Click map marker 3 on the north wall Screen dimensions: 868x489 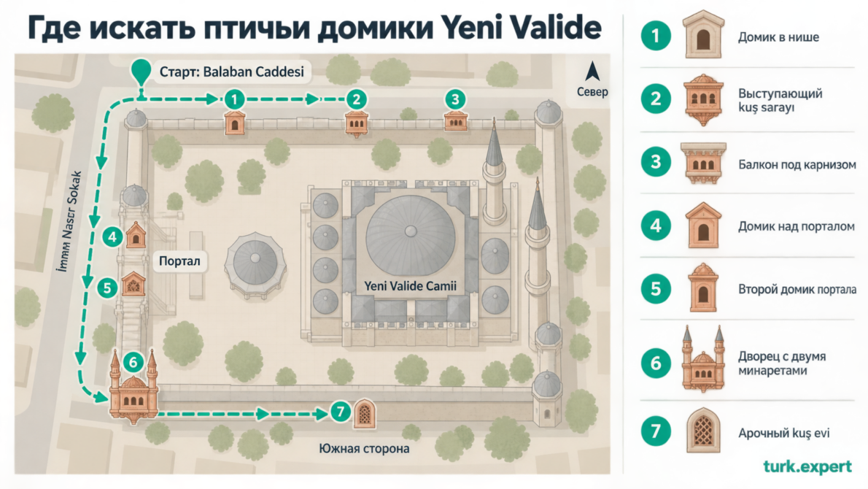tap(455, 100)
